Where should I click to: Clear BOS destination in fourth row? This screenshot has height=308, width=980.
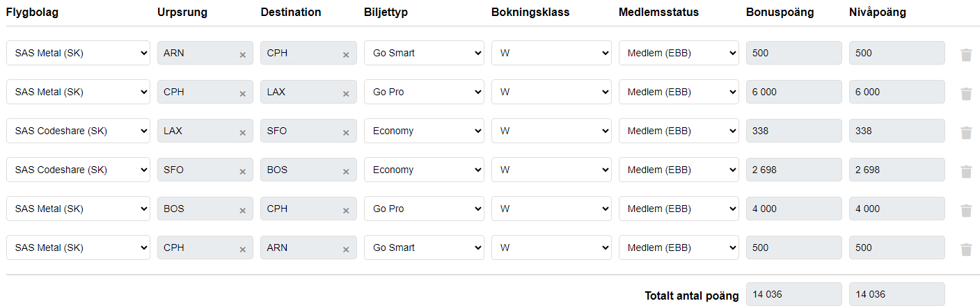pos(345,172)
